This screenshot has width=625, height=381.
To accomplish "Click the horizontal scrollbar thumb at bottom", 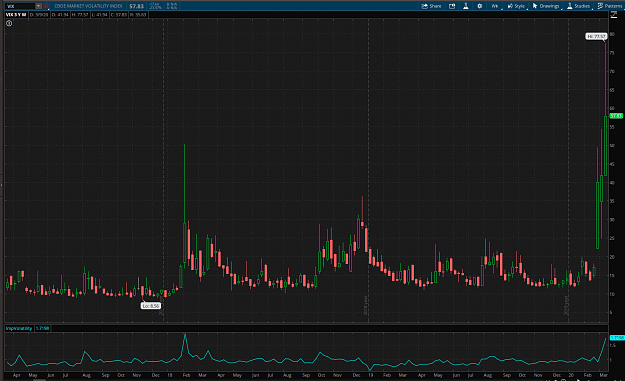I will 39,380.
